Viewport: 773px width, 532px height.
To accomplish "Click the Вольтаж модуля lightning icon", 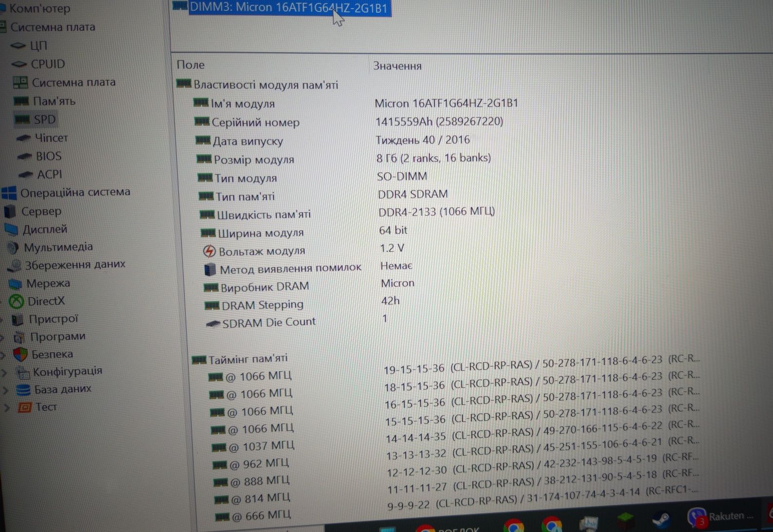I will point(209,251).
